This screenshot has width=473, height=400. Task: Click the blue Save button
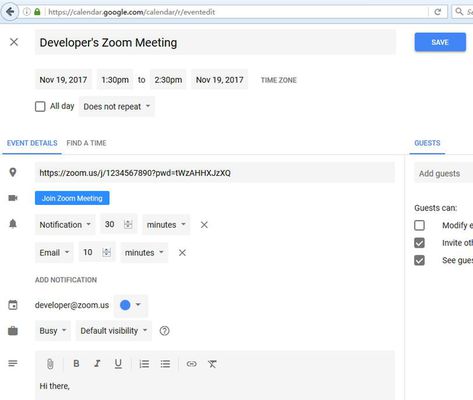(440, 42)
